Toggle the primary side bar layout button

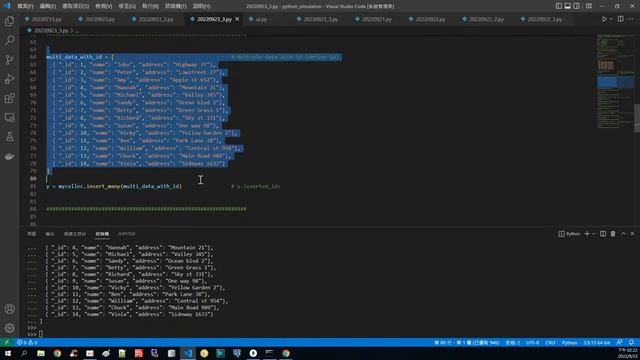[558, 6]
